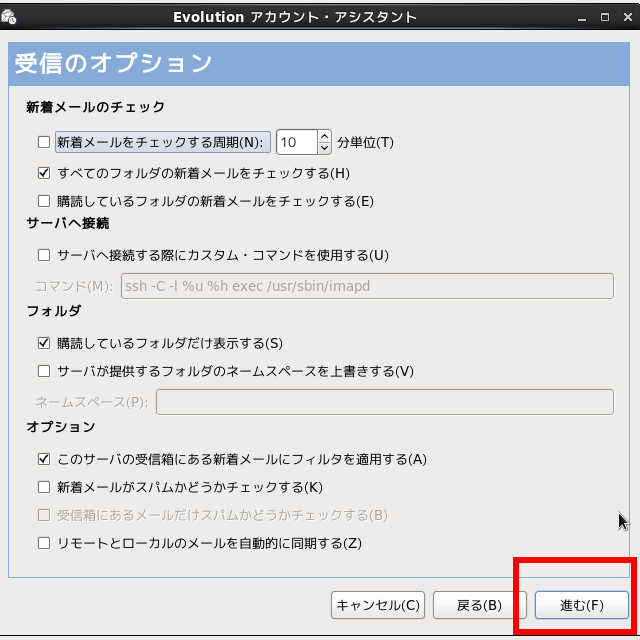Enable 新着メールがスパムかどうかチェックする option
Screen dimensions: 640x640
(43, 487)
